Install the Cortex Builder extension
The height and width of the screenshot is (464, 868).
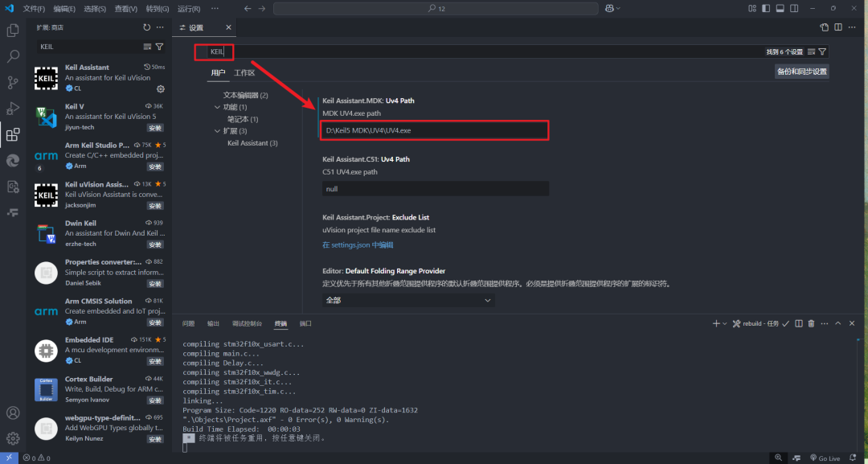[155, 400]
